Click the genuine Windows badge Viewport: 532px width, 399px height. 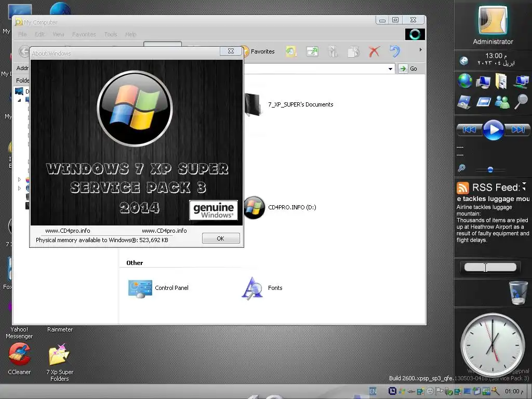click(214, 210)
